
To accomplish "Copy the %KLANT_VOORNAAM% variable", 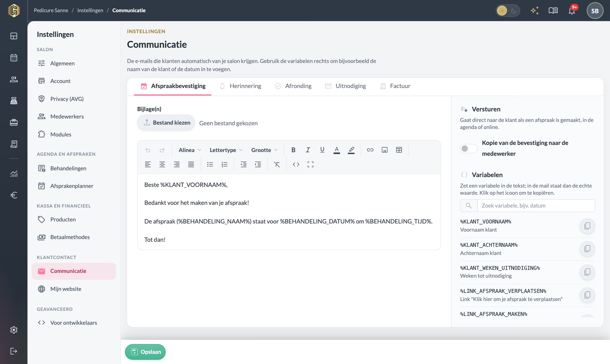I will click(587, 226).
